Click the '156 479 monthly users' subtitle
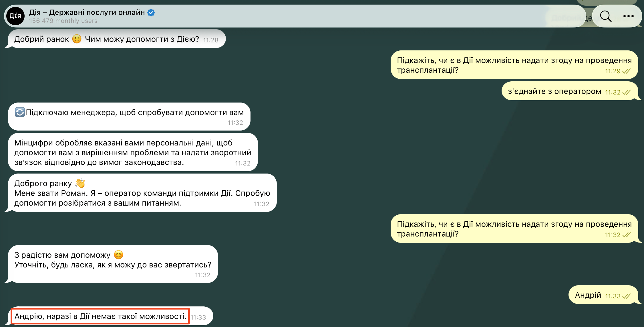644x327 pixels. click(x=63, y=21)
